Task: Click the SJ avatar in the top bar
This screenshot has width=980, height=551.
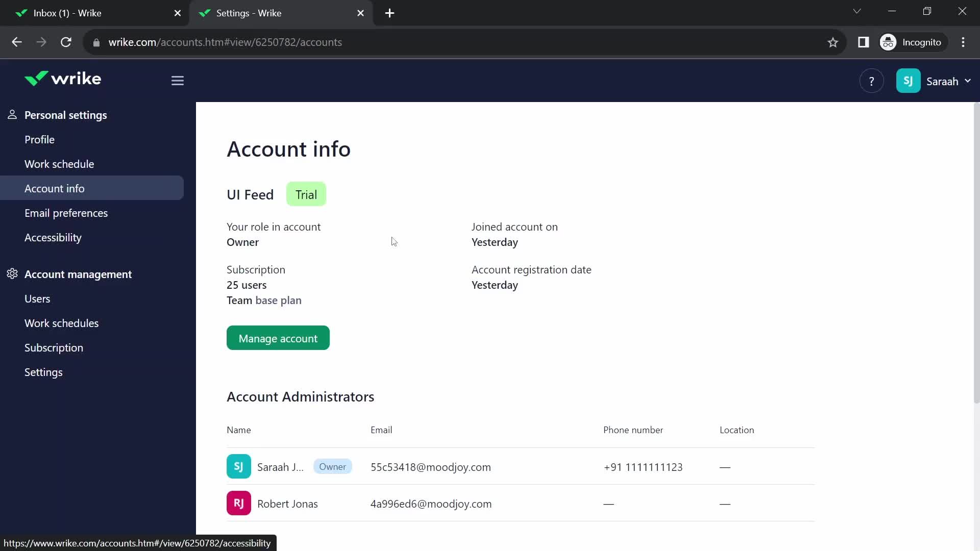Action: coord(908,81)
